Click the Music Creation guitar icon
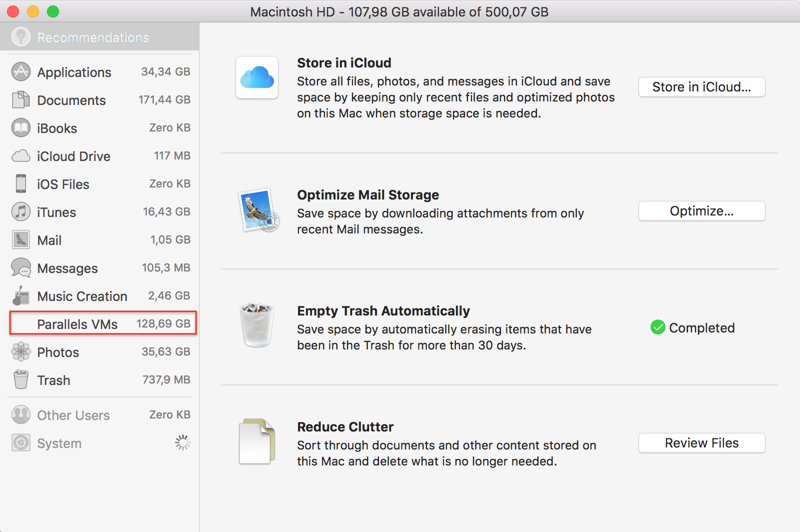800x532 pixels. pos(21,296)
